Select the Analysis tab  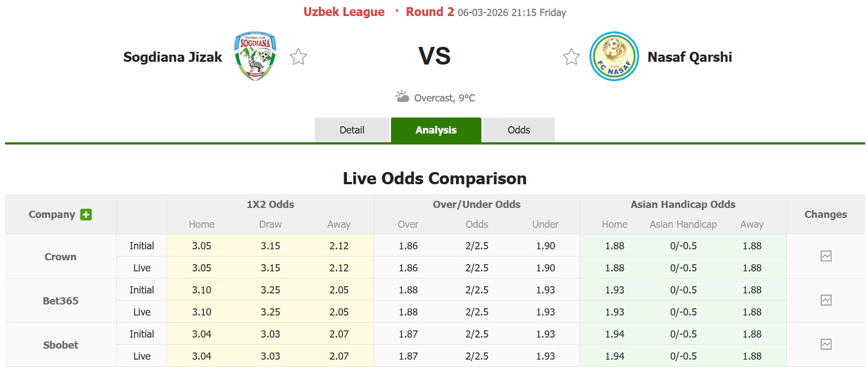point(436,130)
